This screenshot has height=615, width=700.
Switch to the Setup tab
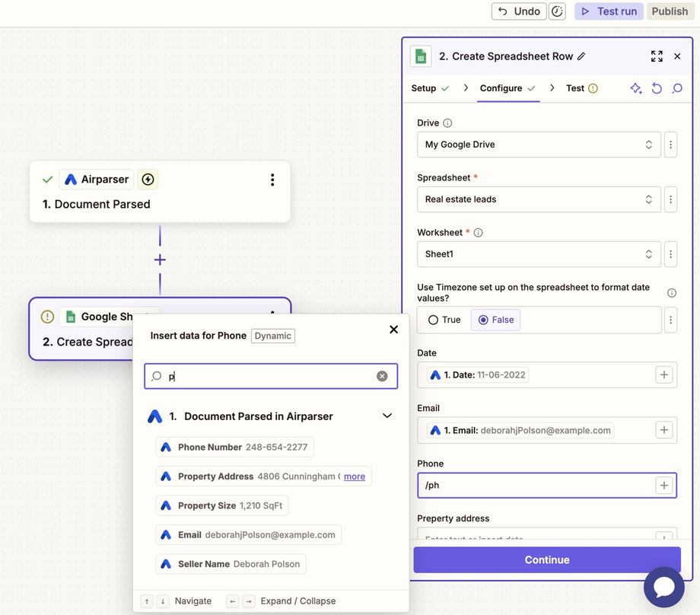click(424, 88)
